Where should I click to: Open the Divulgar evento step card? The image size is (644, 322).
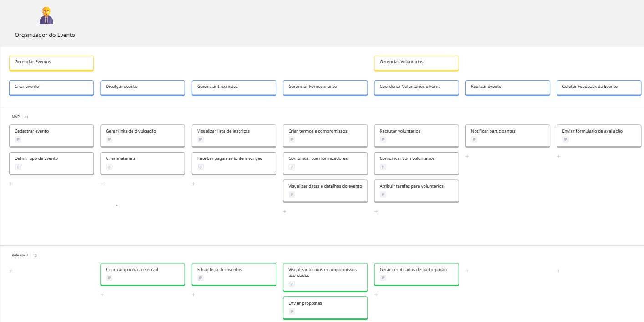click(x=143, y=87)
